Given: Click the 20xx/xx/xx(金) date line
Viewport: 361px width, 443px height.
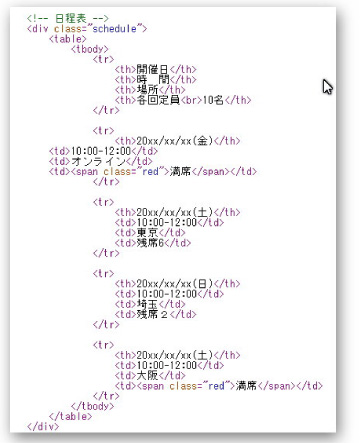Looking at the screenshot, I should pyautogui.click(x=177, y=141).
